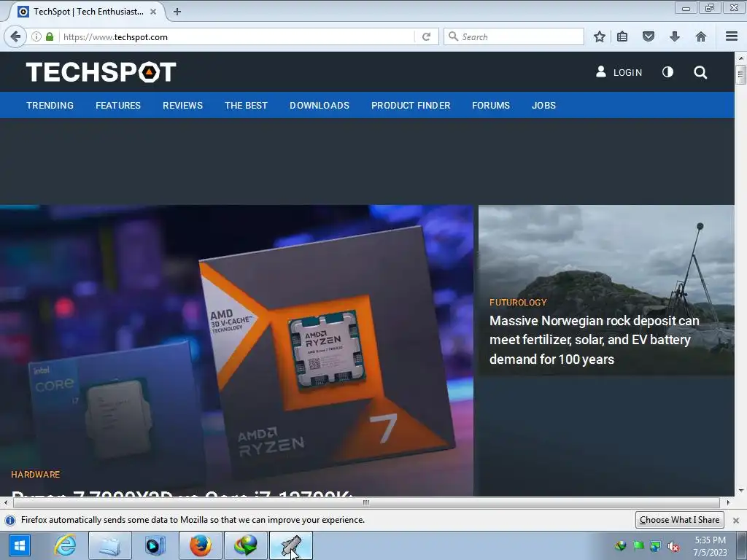Open the FEATURES section
The image size is (747, 560).
[x=118, y=105]
